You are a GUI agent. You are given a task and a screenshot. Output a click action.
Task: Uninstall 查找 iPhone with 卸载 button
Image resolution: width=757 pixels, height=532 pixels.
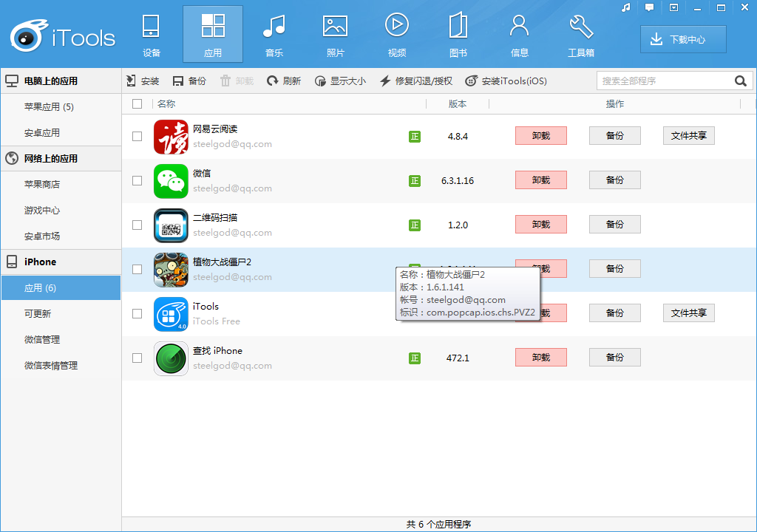[x=541, y=357]
